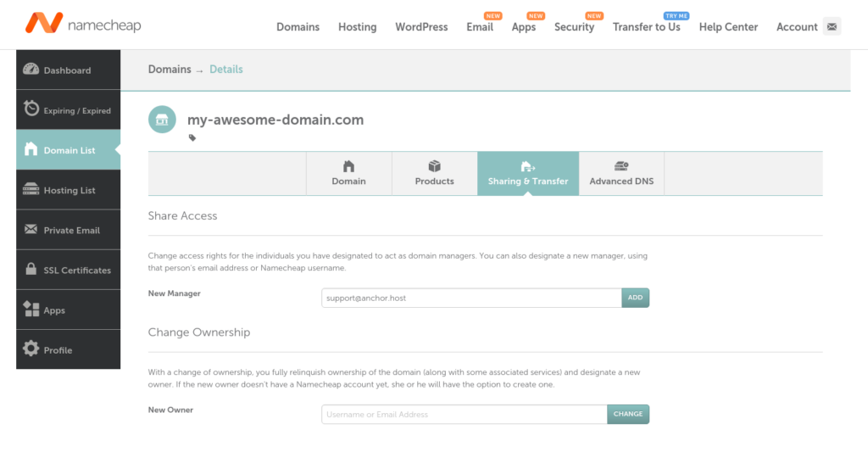The image size is (868, 452).
Task: Click the Profile gear icon
Action: (x=31, y=349)
